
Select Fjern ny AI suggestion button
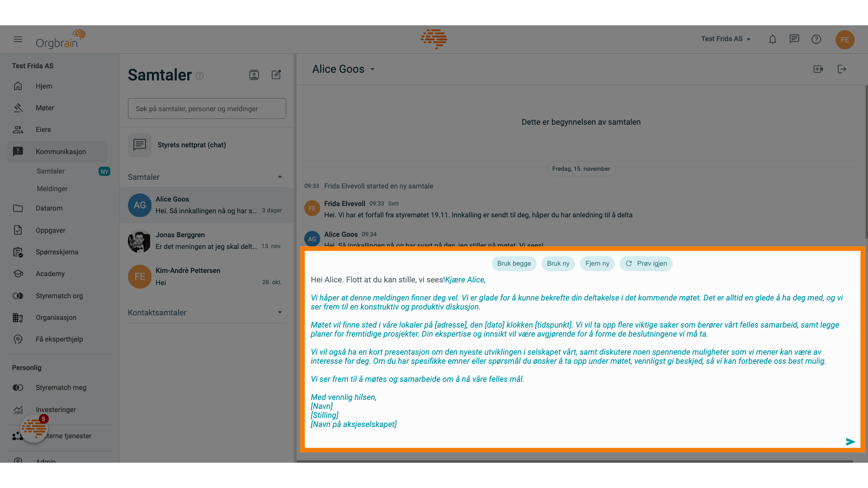tap(597, 263)
